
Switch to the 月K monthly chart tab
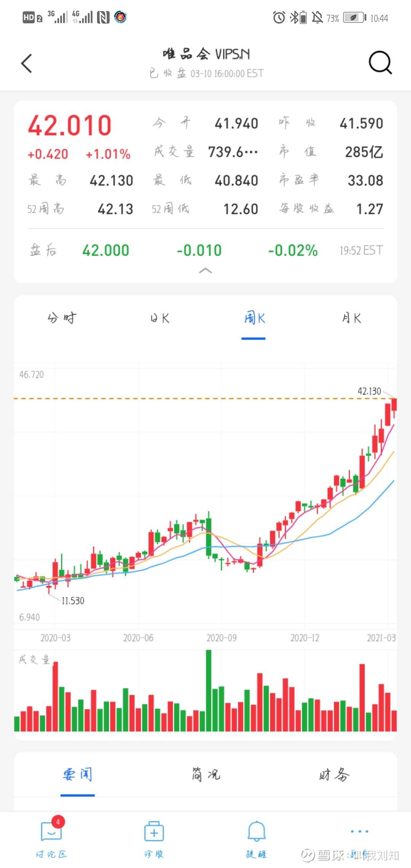click(x=351, y=318)
